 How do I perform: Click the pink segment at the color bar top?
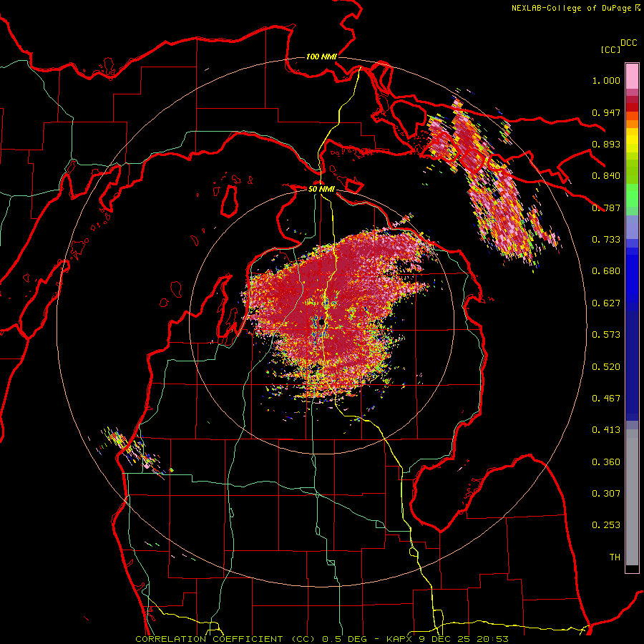632,77
